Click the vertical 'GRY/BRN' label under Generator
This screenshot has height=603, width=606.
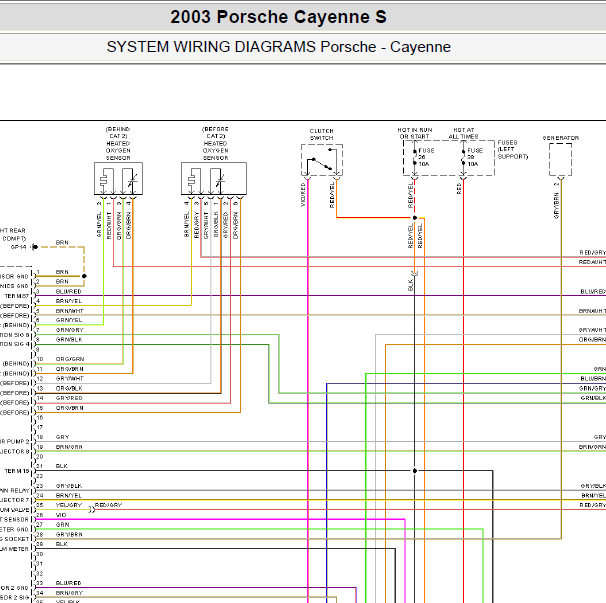557,206
